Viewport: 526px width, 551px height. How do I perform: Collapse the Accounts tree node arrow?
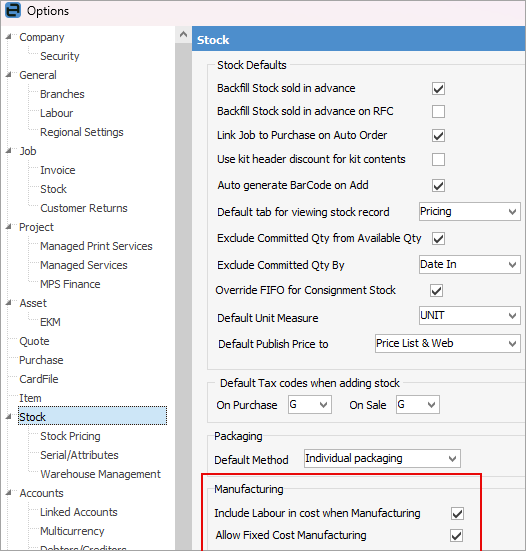click(9, 493)
